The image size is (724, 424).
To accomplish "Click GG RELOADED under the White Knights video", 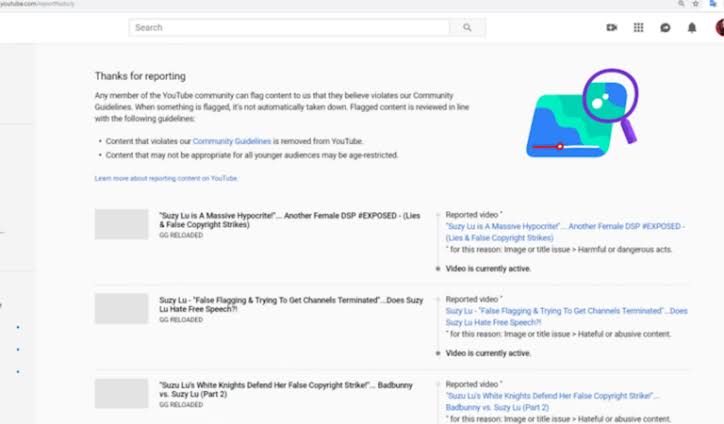I will (x=181, y=405).
